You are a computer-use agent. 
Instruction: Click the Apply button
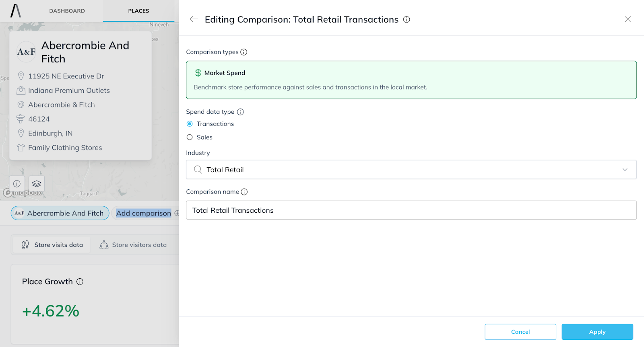click(x=597, y=332)
